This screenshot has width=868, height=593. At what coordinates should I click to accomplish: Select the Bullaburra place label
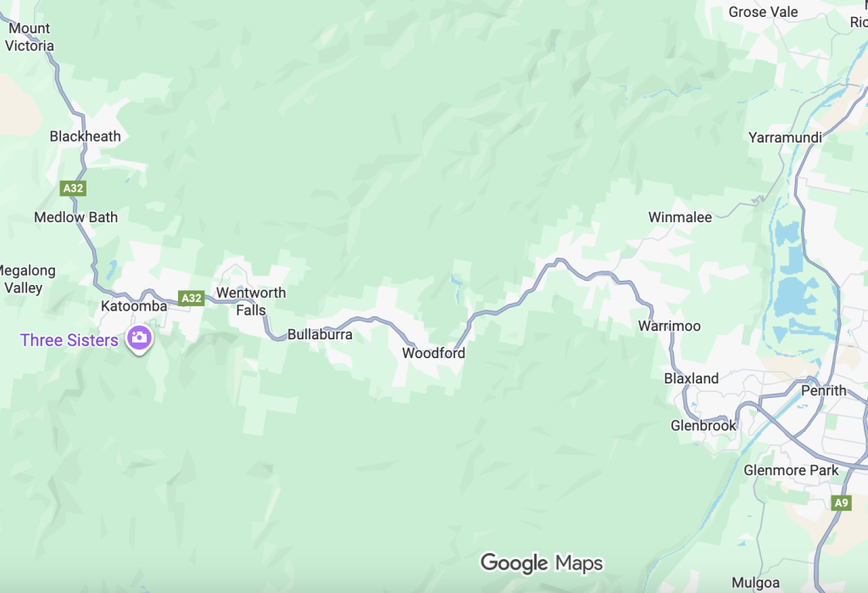pos(320,334)
